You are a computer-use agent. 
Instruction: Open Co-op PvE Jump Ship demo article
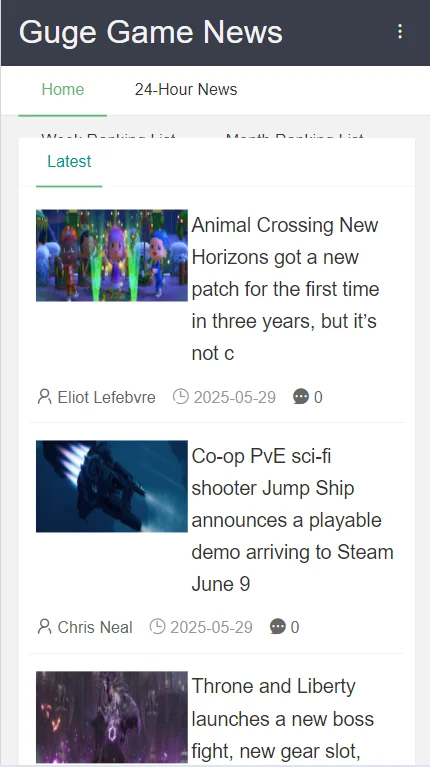[x=292, y=519]
